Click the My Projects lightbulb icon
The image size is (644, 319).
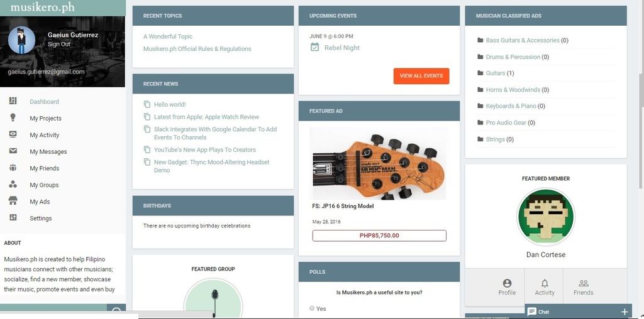(13, 117)
